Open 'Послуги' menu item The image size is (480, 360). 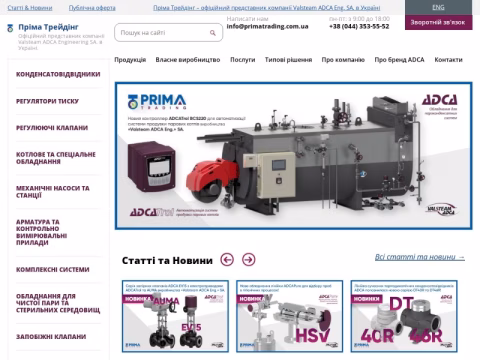coord(243,60)
